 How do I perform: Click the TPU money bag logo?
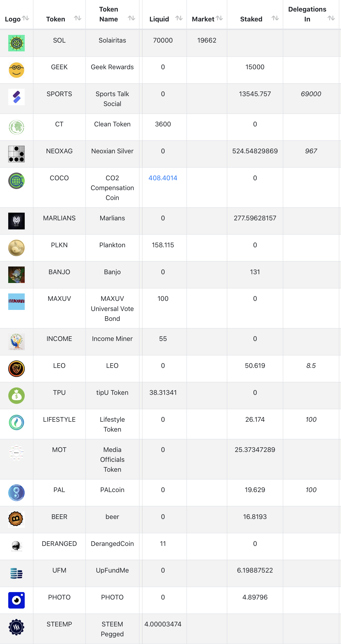(x=16, y=396)
